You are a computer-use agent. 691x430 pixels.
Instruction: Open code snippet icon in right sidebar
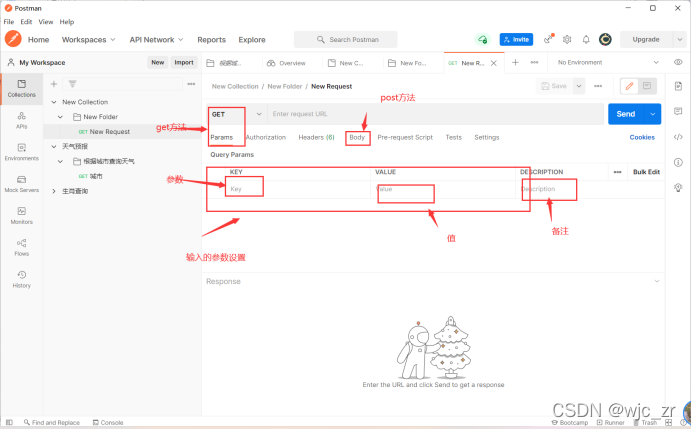coord(678,137)
